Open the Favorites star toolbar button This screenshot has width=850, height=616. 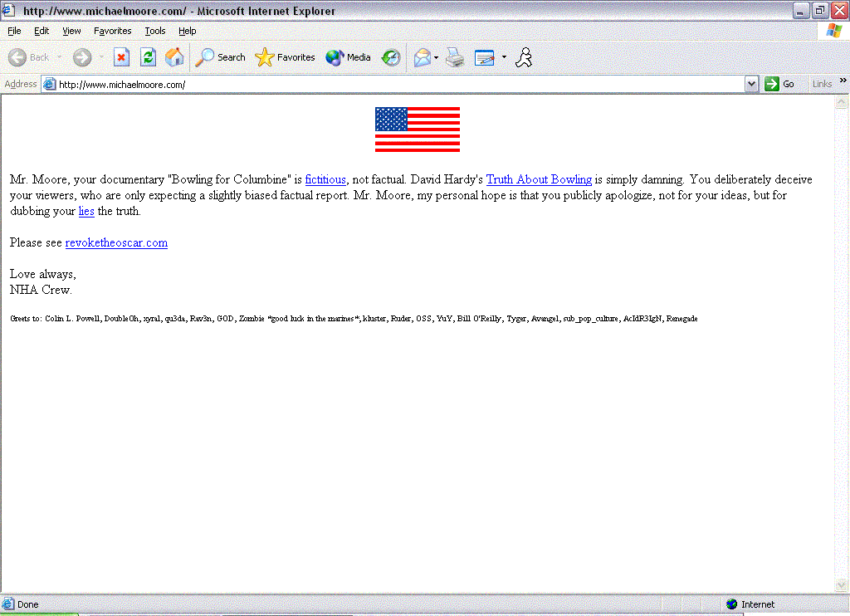point(286,57)
